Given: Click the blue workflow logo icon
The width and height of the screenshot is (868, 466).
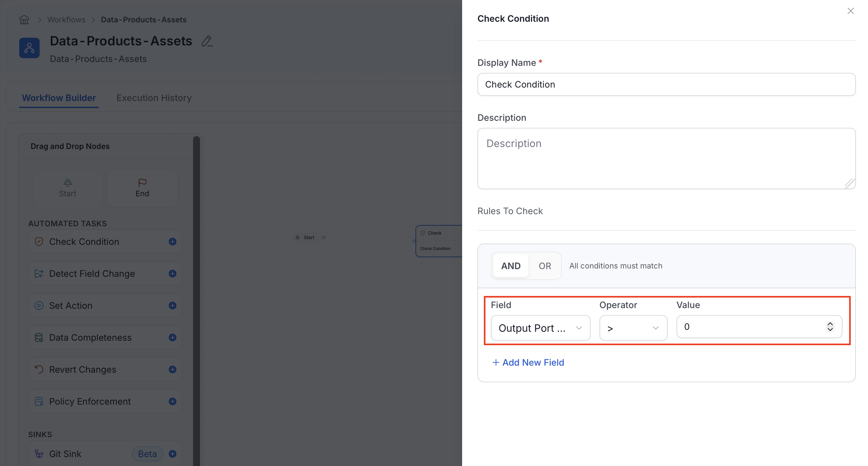Looking at the screenshot, I should point(29,48).
